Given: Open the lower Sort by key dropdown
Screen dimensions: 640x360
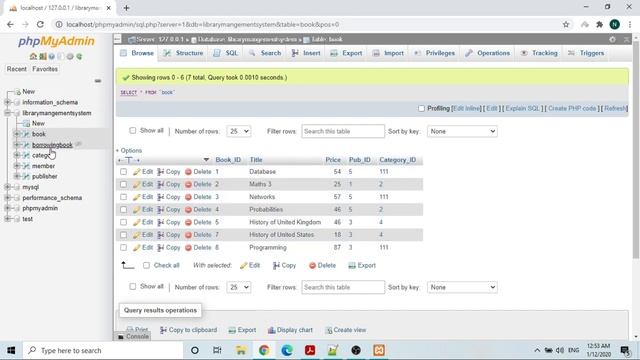Looking at the screenshot, I should tap(462, 287).
